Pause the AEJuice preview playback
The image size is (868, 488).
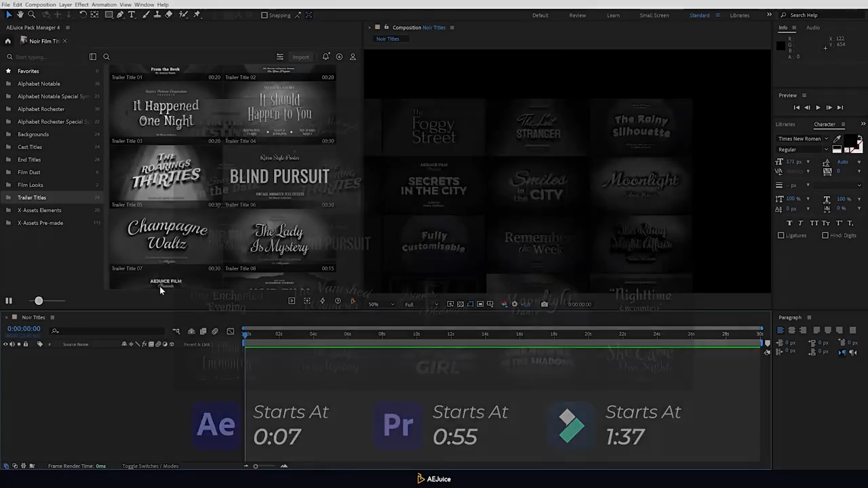(9, 301)
